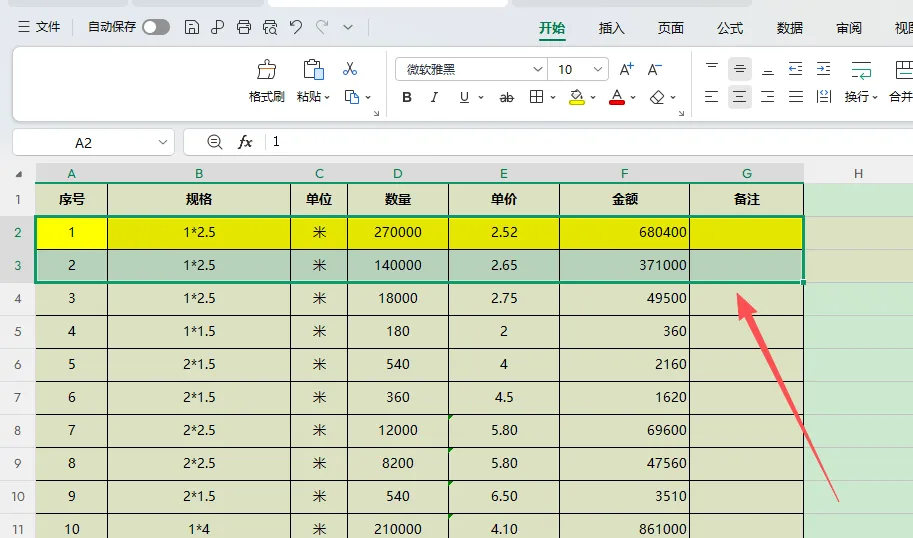Screen dimensions: 913x538
Task: Click increase indent icon
Action: (823, 69)
